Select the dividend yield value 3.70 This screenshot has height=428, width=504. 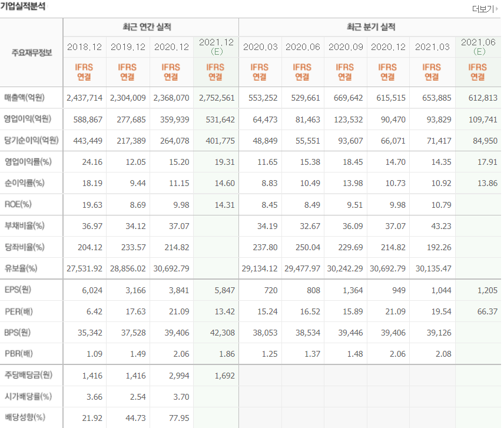click(x=181, y=397)
